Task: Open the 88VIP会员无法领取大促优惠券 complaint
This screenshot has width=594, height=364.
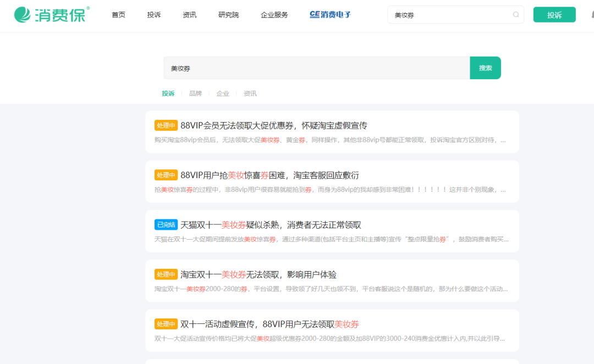Action: [x=274, y=125]
